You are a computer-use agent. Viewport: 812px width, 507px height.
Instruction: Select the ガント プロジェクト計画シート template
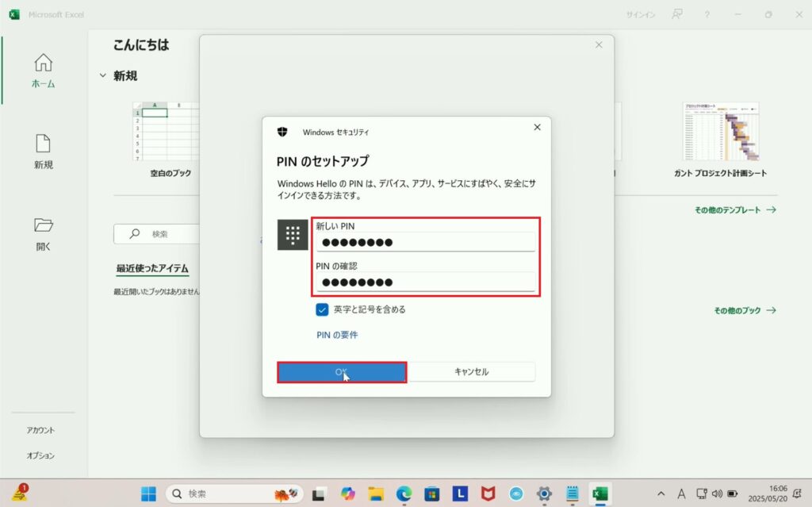click(720, 140)
